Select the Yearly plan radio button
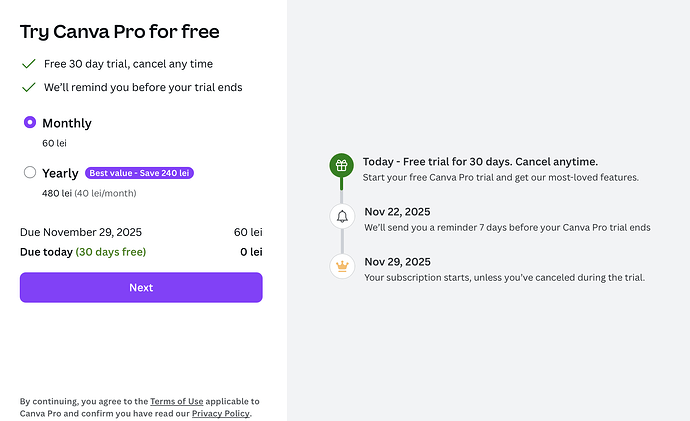Screen dimensions: 690x421 click(x=30, y=173)
